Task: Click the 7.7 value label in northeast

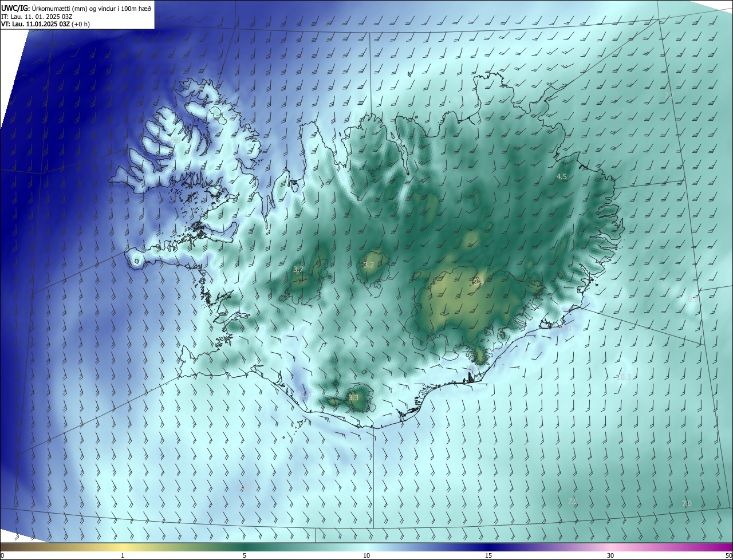Action: tap(669, 95)
